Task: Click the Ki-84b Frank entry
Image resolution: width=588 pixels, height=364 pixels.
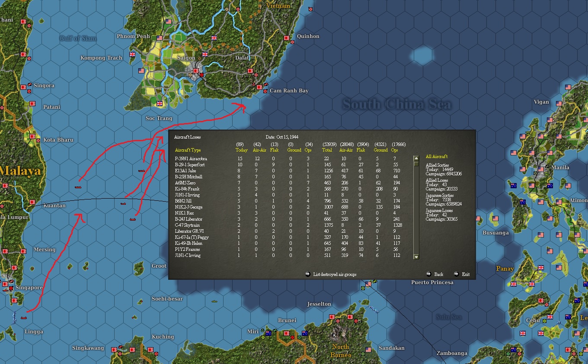Action: (288, 189)
